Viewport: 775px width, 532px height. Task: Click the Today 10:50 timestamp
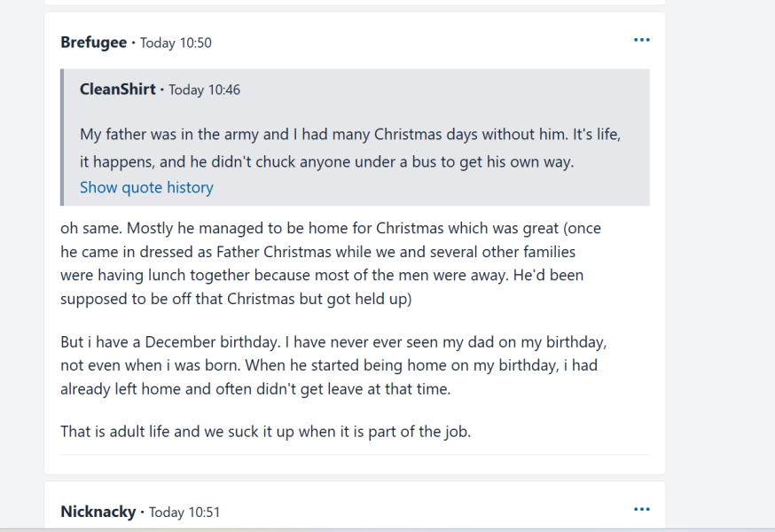coord(176,43)
